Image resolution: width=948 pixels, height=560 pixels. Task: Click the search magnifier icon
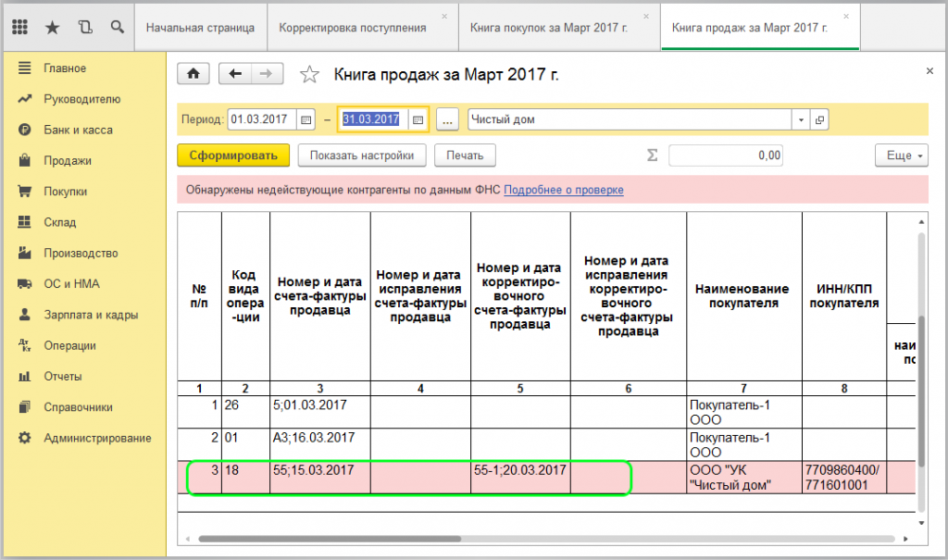[117, 27]
